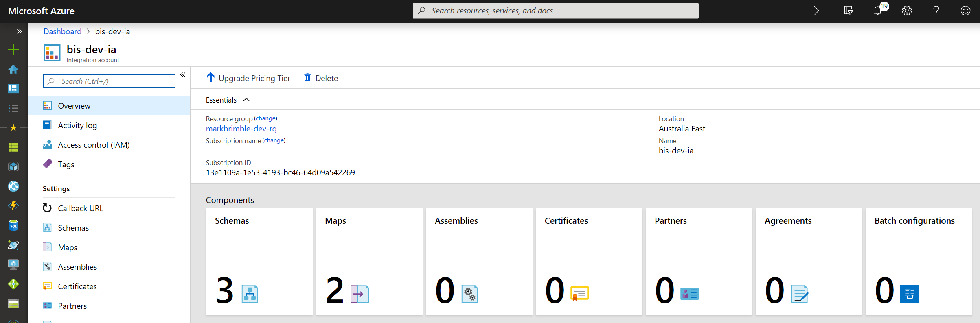
Task: Open the Certificates component tile
Action: pyautogui.click(x=589, y=262)
